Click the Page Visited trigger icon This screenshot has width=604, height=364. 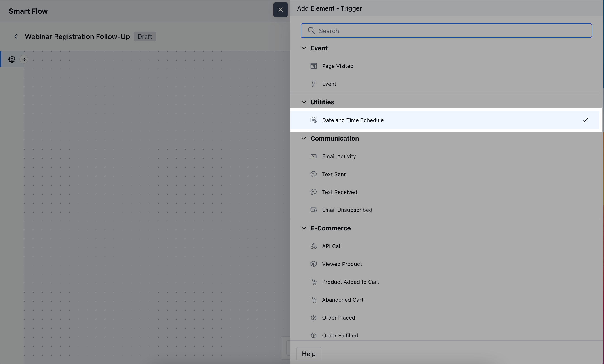314,66
